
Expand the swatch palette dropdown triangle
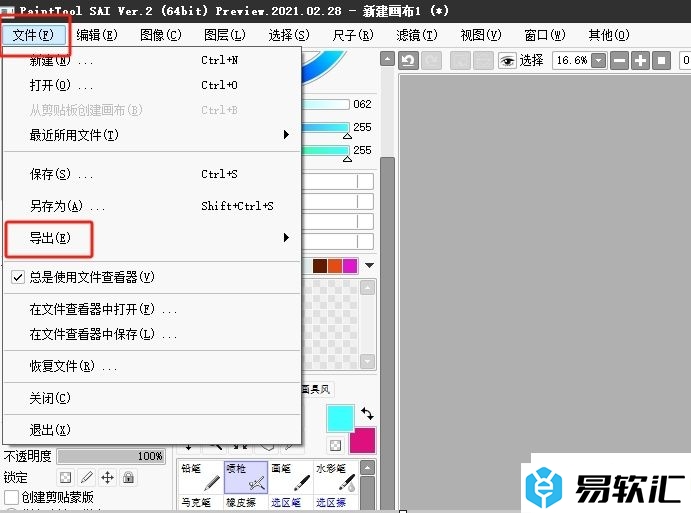pos(370,265)
